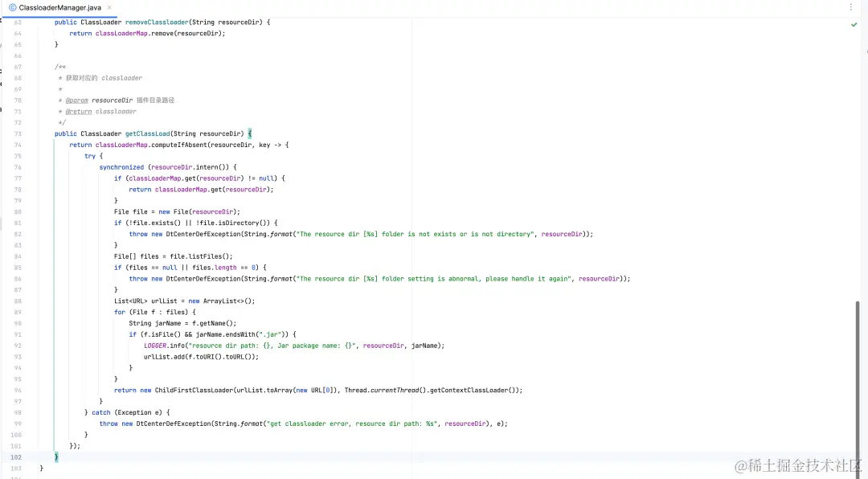868x479 pixels.
Task: Click the ChildFirstClassLoader constructor name
Action: [194, 390]
